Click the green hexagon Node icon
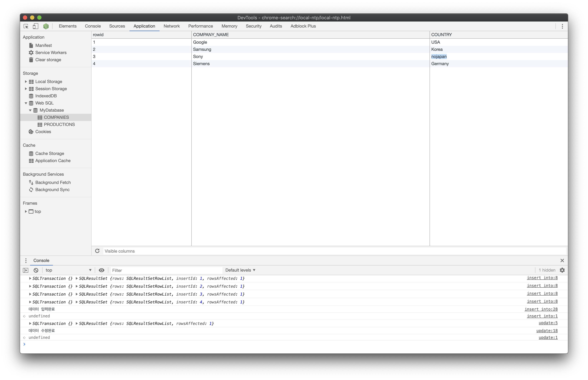Screen dimensions: 588x380 tap(46, 26)
